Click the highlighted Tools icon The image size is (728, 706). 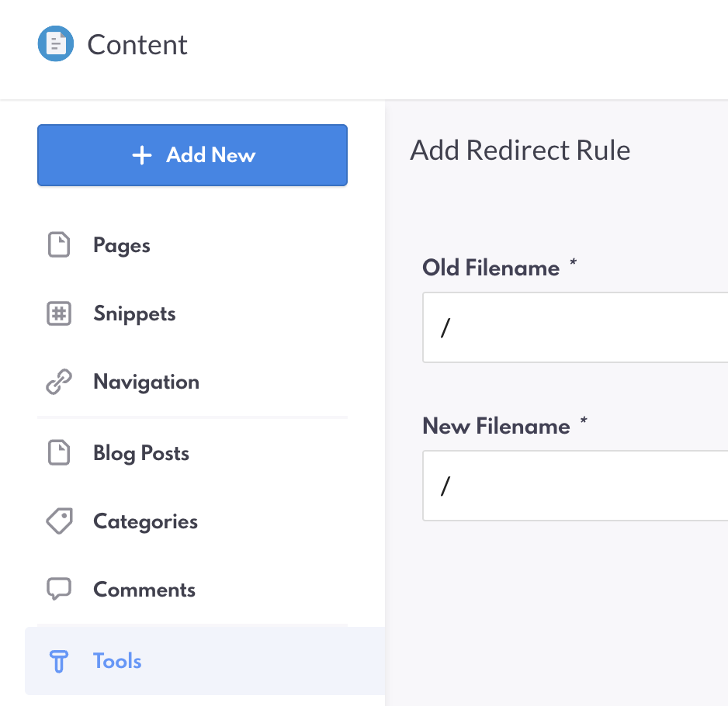pos(60,662)
